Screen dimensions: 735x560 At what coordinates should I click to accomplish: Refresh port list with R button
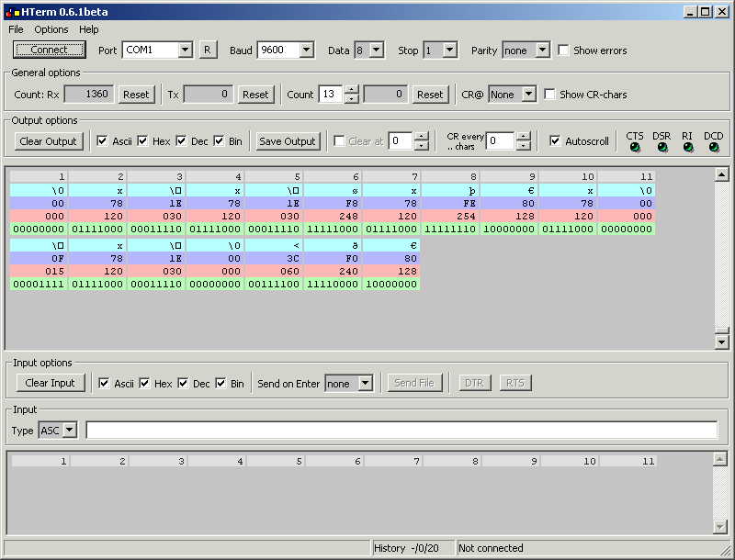tap(208, 50)
